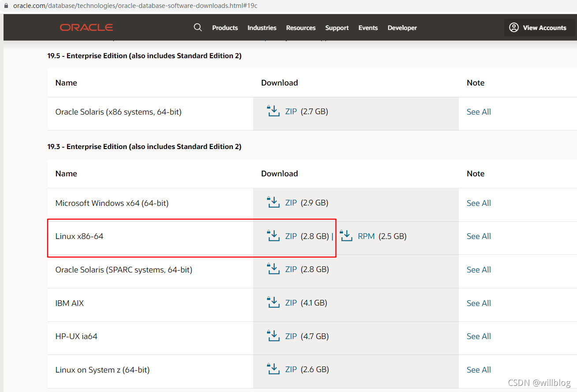Download ZIP for Oracle Solaris SPARC systems
The height and width of the screenshot is (392, 577).
(291, 269)
